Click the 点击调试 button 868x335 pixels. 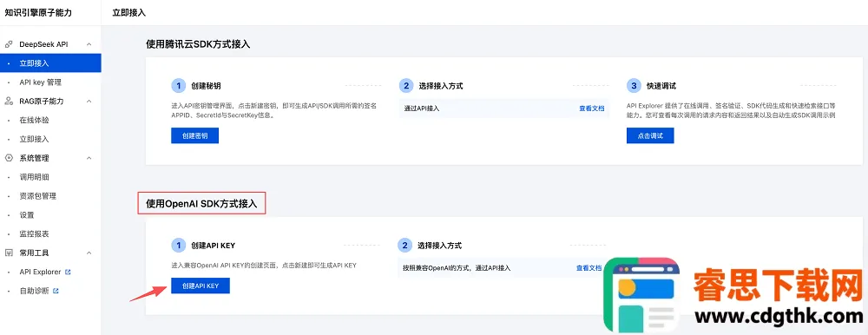pyautogui.click(x=650, y=135)
